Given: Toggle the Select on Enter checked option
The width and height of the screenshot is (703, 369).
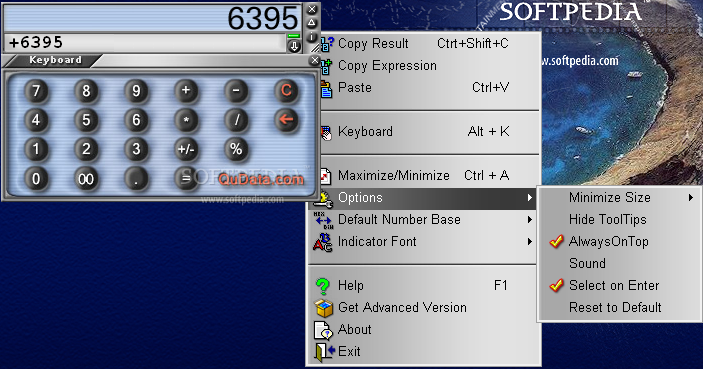Looking at the screenshot, I should click(x=619, y=286).
